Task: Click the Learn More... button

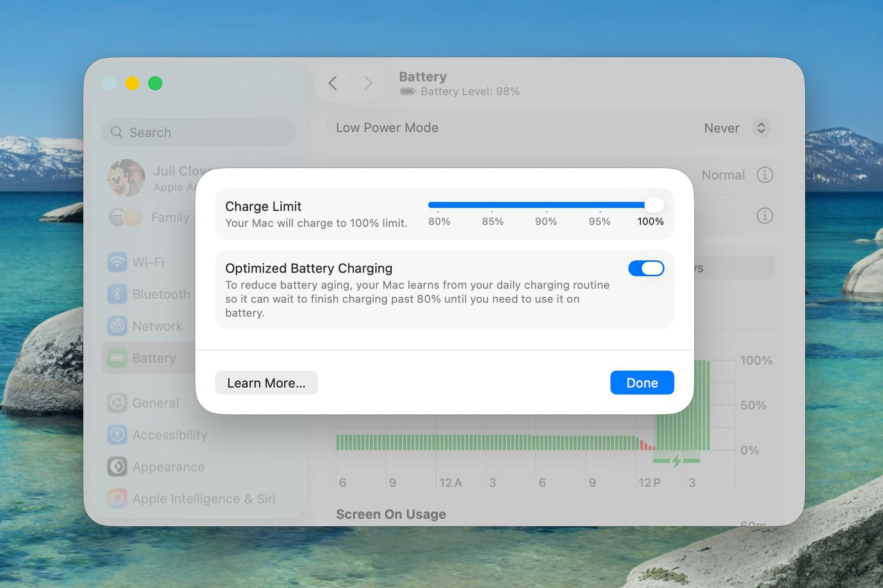Action: 266,383
